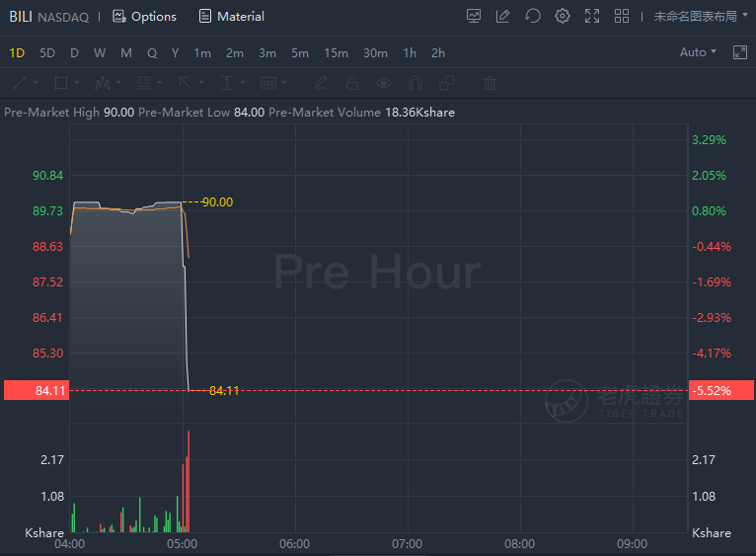Expand measure tool dropdown arrow
This screenshot has width=756, height=556.
point(243,83)
